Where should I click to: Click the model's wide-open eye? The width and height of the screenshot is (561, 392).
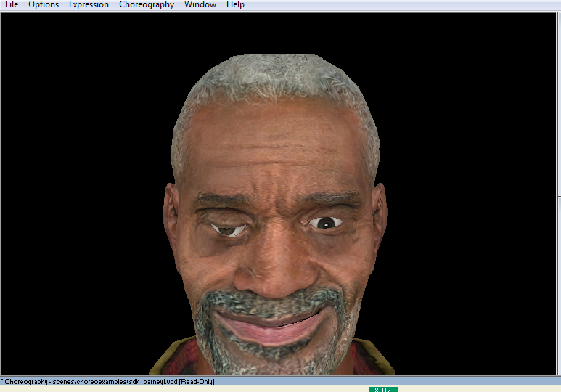tap(326, 223)
